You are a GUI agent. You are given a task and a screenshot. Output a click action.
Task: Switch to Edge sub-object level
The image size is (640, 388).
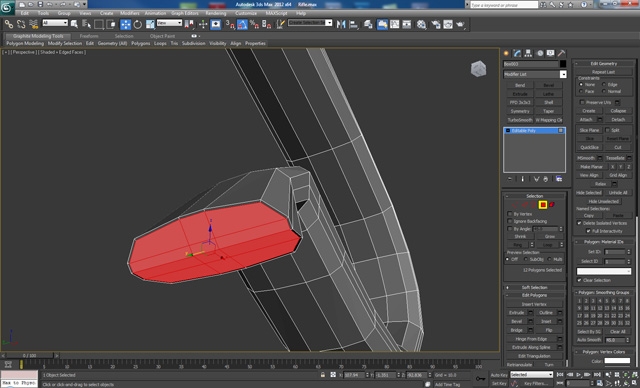(x=525, y=205)
